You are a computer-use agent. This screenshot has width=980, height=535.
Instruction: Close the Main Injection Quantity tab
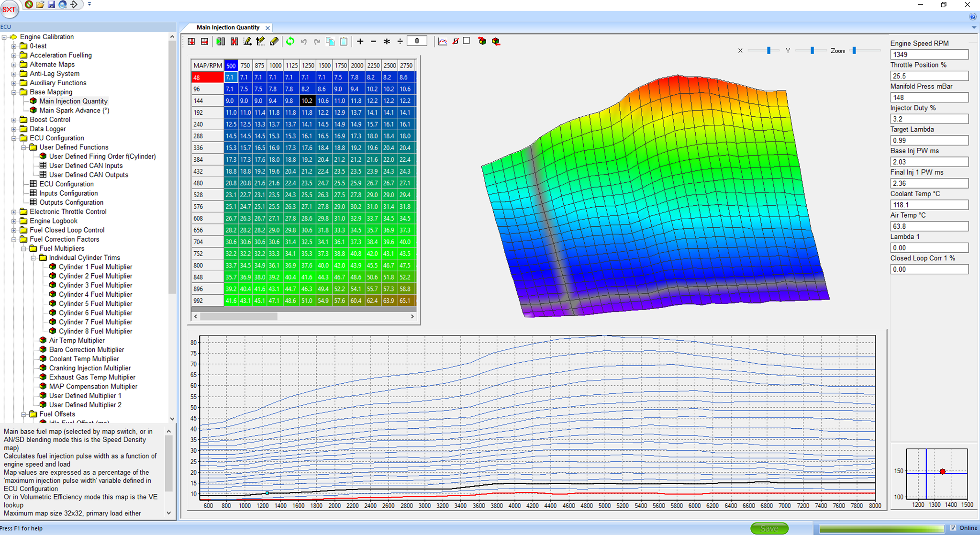coord(268,28)
